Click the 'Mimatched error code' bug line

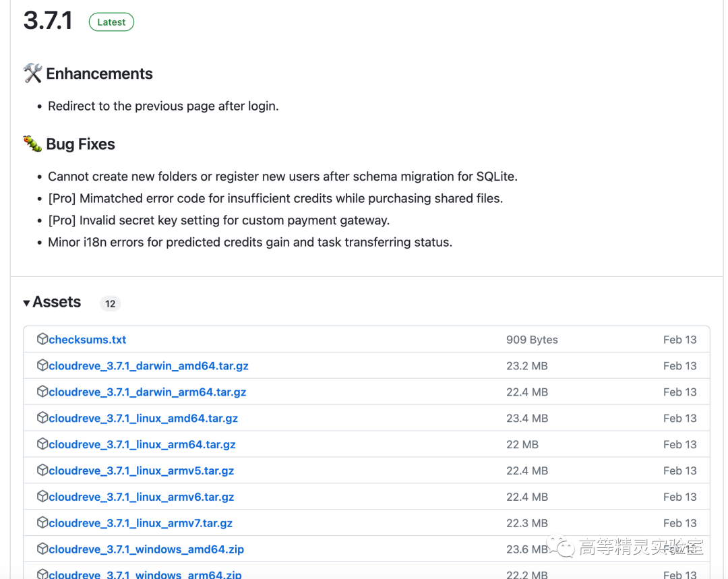tap(276, 199)
